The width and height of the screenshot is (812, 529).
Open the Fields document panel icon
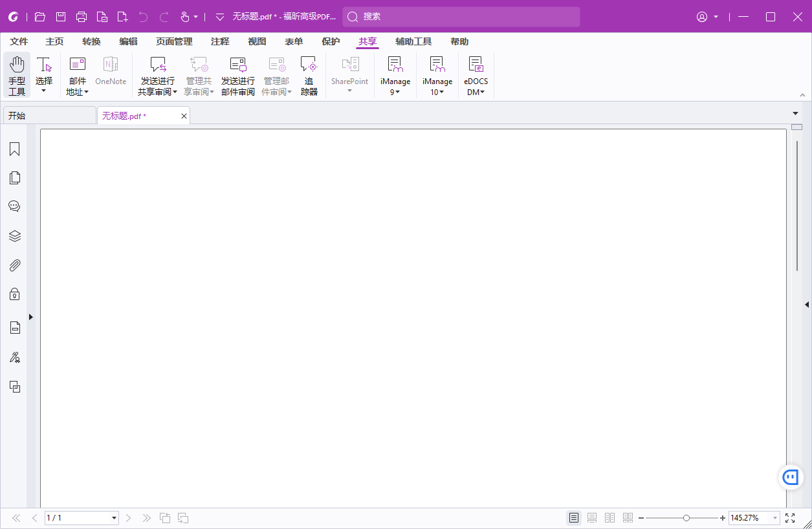pos(14,328)
